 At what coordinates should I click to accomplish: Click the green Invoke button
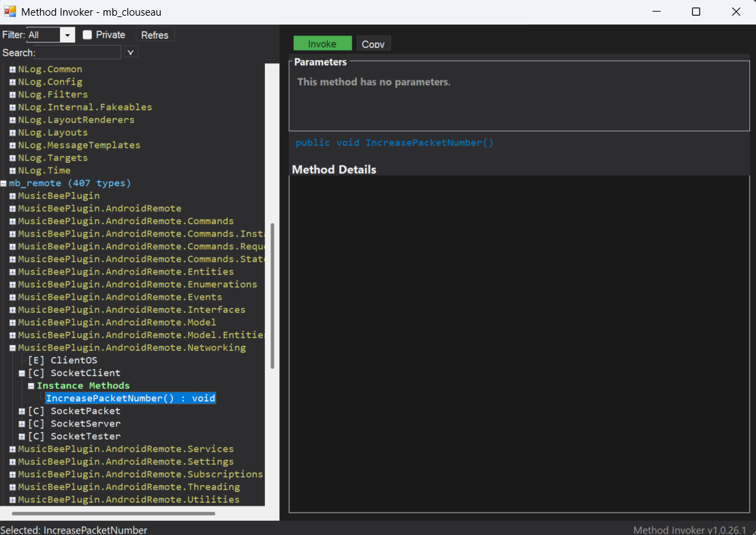(322, 44)
